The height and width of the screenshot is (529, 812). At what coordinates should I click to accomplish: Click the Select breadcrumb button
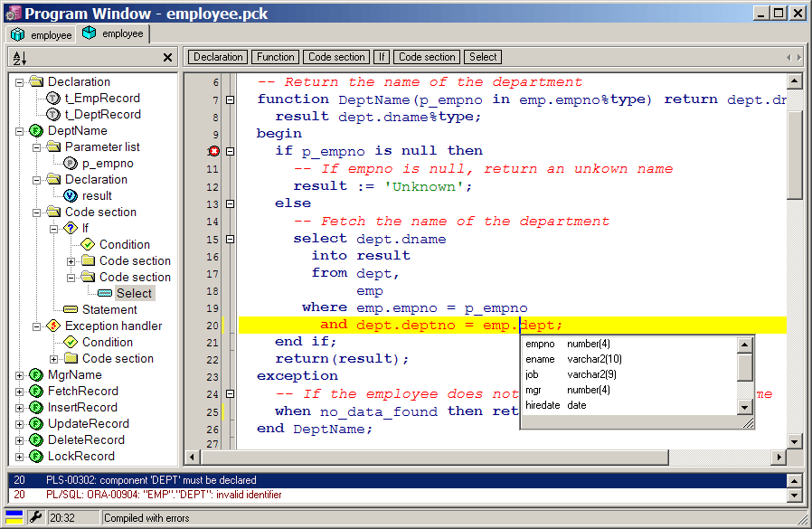483,57
